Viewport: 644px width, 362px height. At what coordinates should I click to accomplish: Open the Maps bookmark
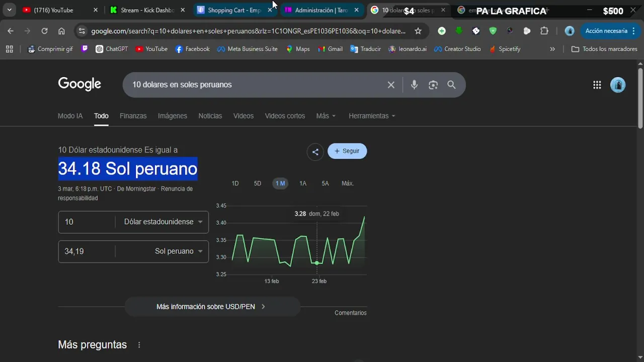(298, 49)
